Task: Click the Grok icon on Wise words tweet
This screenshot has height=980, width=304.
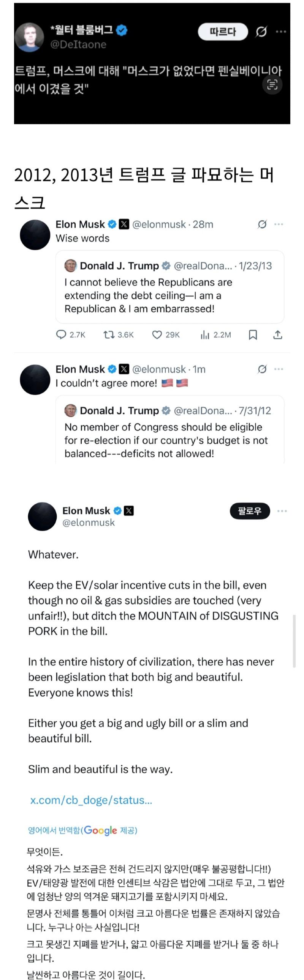Action: (262, 225)
